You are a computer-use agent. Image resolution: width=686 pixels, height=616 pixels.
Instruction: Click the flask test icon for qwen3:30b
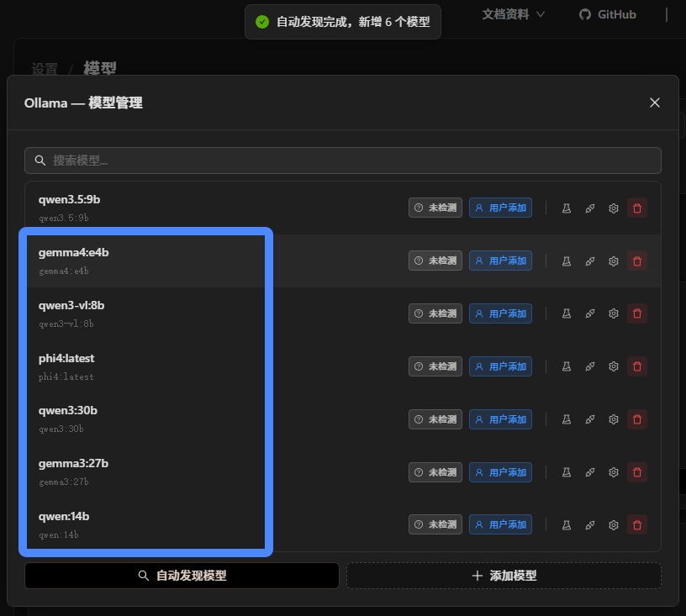pos(566,419)
